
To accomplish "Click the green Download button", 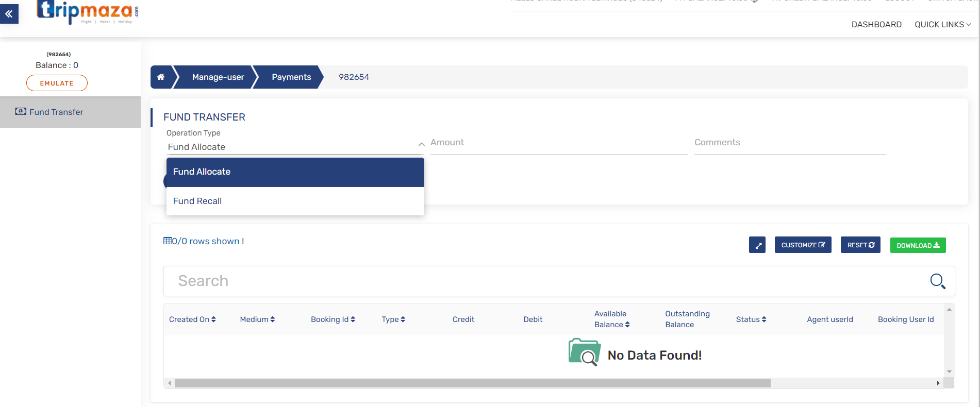I will point(918,245).
